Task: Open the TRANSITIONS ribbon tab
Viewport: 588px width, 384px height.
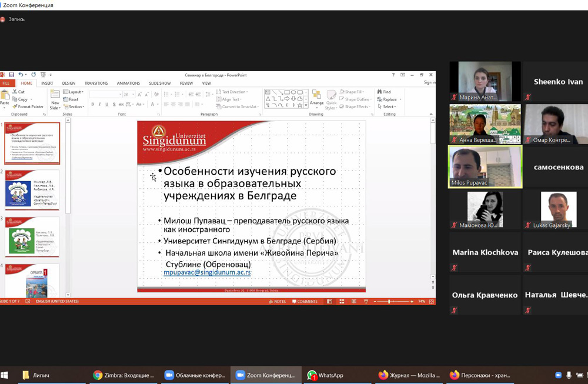Action: [96, 83]
